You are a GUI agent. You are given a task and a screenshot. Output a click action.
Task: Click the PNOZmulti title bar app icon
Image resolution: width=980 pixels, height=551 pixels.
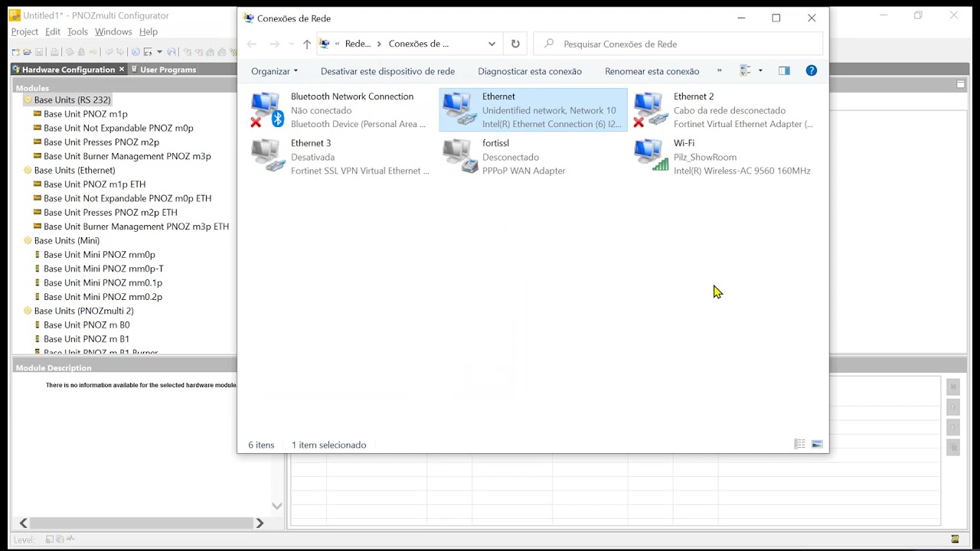coord(14,15)
